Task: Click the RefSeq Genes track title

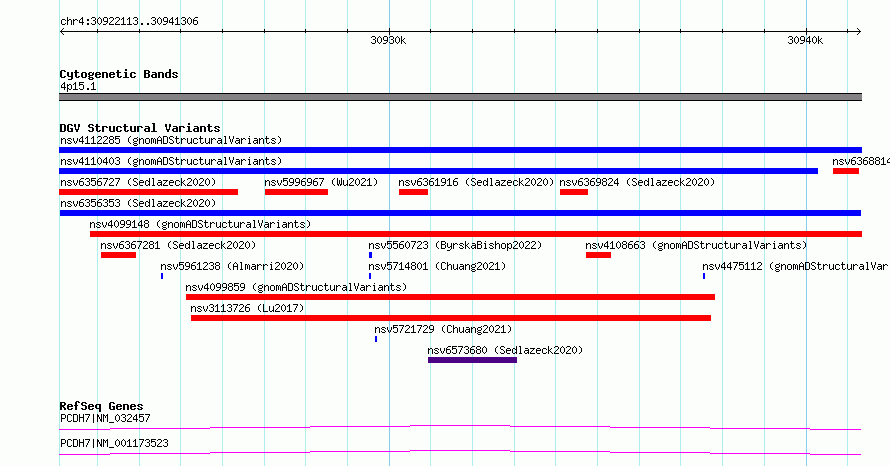Action: tap(101, 406)
